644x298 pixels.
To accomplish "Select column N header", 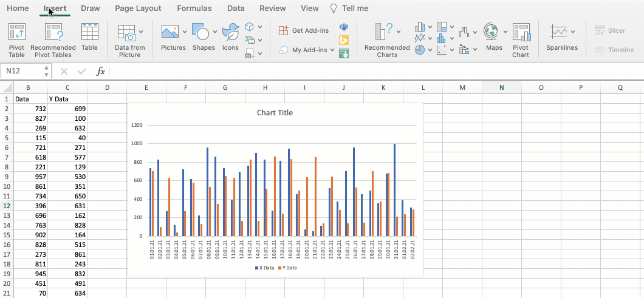I will (x=501, y=87).
